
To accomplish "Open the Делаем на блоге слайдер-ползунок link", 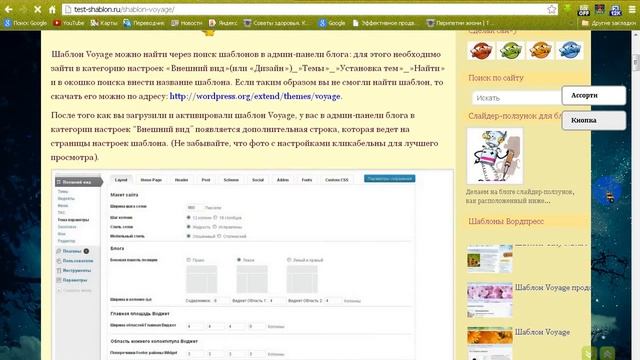I will [x=520, y=196].
